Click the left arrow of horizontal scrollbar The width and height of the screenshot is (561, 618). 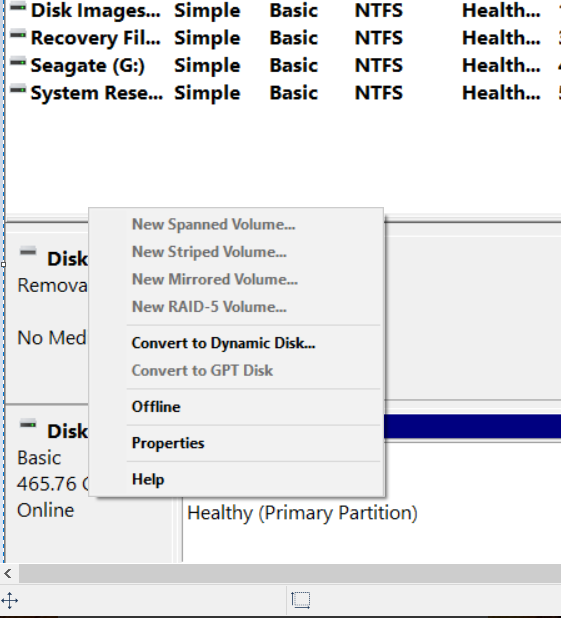tap(8, 573)
